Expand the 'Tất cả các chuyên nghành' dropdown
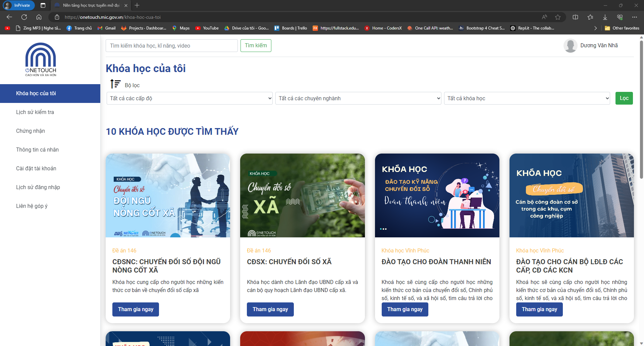Image resolution: width=644 pixels, height=346 pixels. 358,98
